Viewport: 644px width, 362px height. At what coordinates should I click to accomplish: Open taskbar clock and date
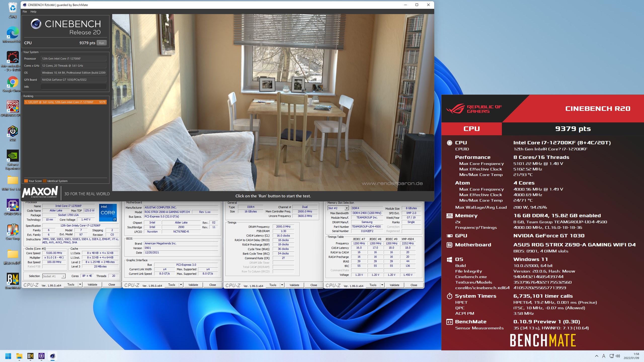point(631,356)
